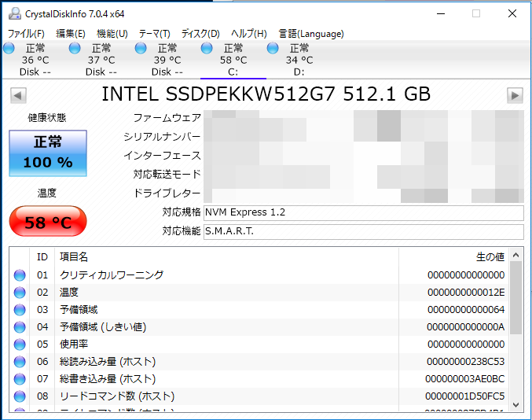Click raw value 0000000000000A

point(465,327)
